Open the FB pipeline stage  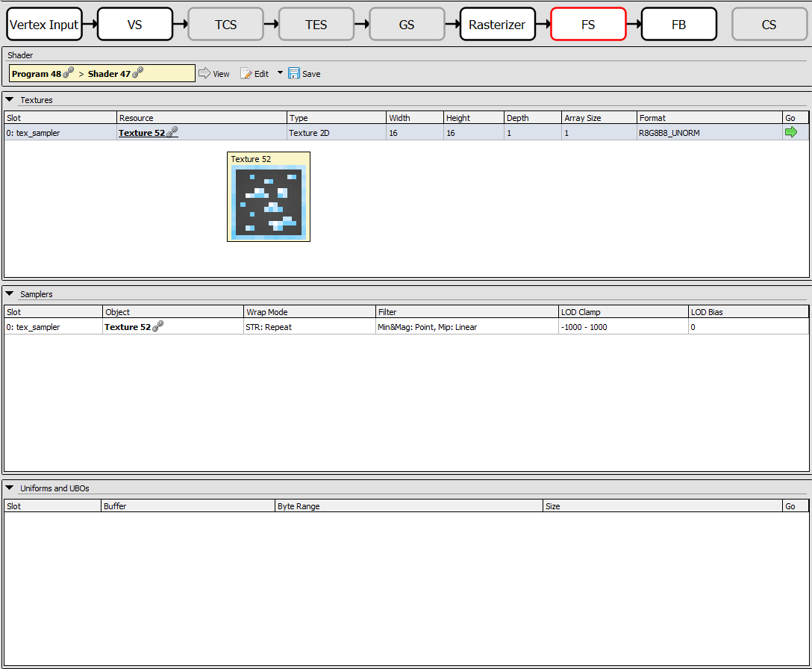click(x=678, y=25)
